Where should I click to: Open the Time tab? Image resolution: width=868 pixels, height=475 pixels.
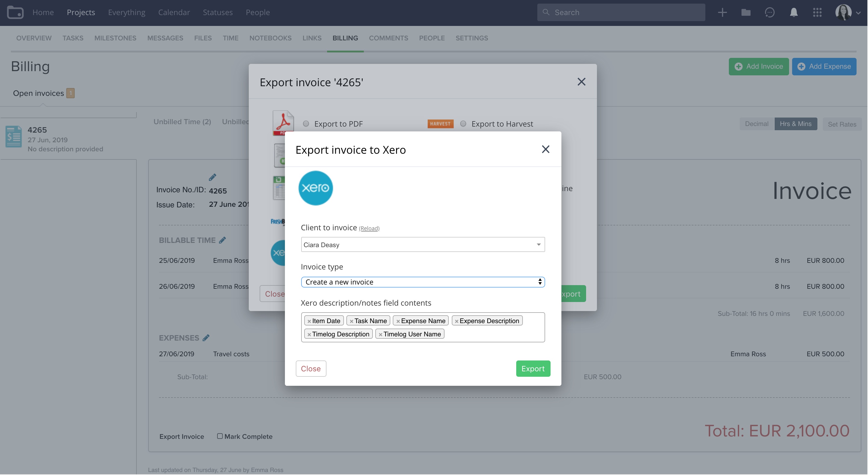(230, 38)
